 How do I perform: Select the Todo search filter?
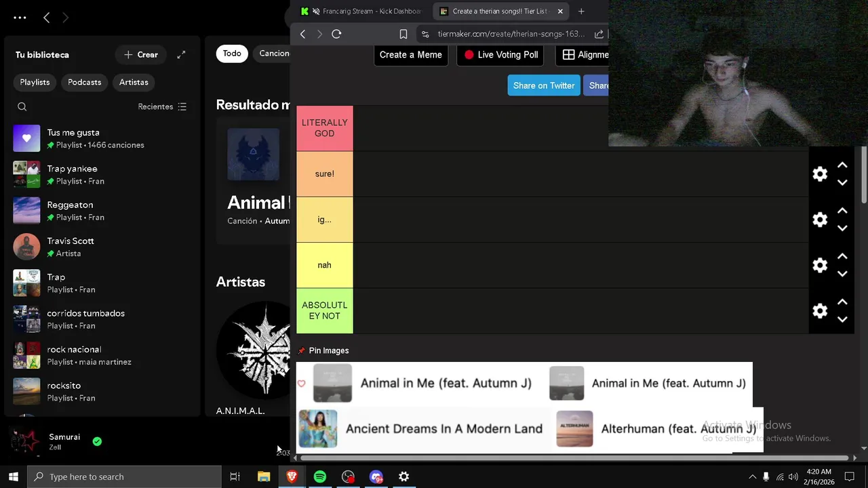coord(232,54)
